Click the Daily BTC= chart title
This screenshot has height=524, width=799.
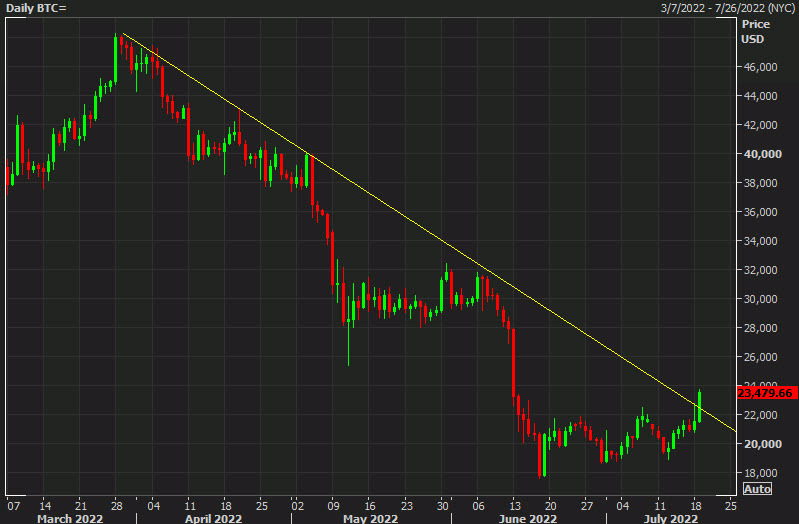[x=36, y=8]
